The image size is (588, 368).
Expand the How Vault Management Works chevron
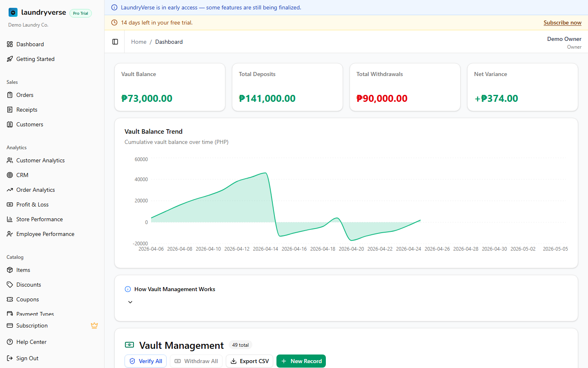[x=130, y=302]
